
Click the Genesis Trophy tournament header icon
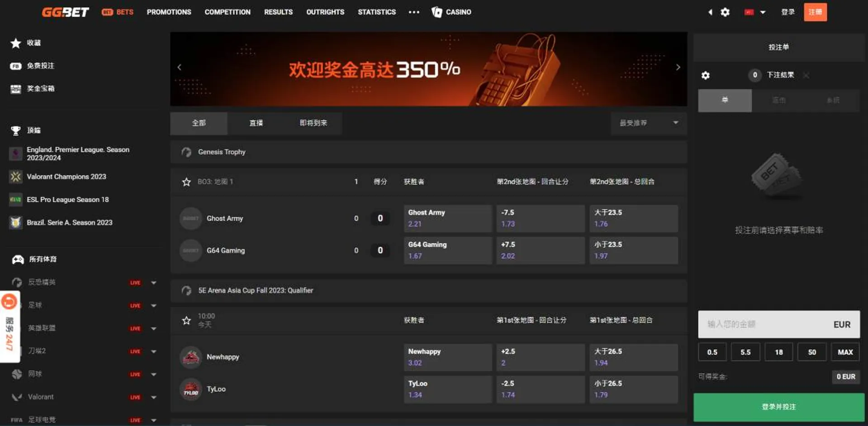click(x=186, y=152)
